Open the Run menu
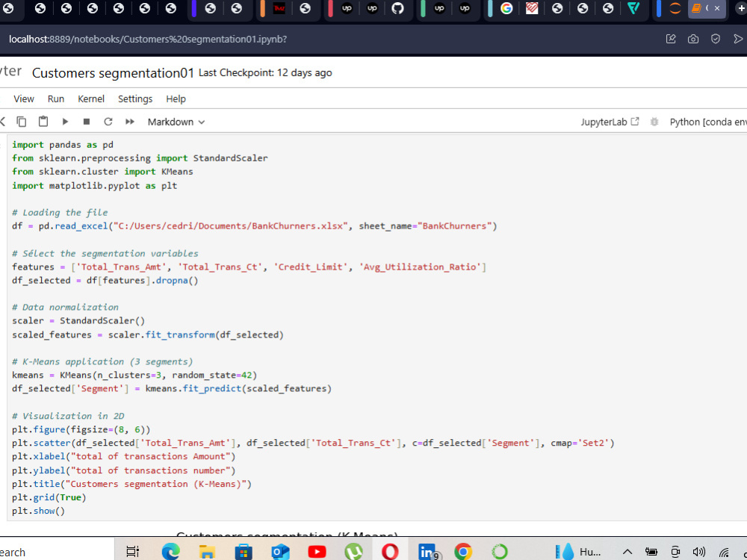747x560 pixels. point(56,99)
